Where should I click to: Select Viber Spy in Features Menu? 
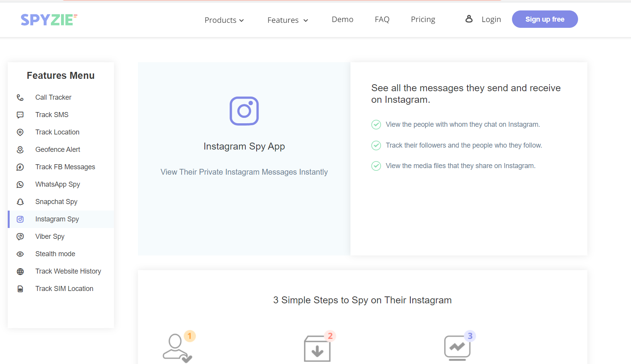[x=50, y=236]
